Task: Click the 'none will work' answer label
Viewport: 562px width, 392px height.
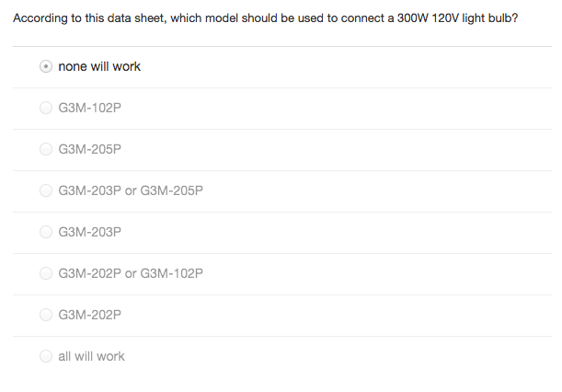Action: pos(99,67)
